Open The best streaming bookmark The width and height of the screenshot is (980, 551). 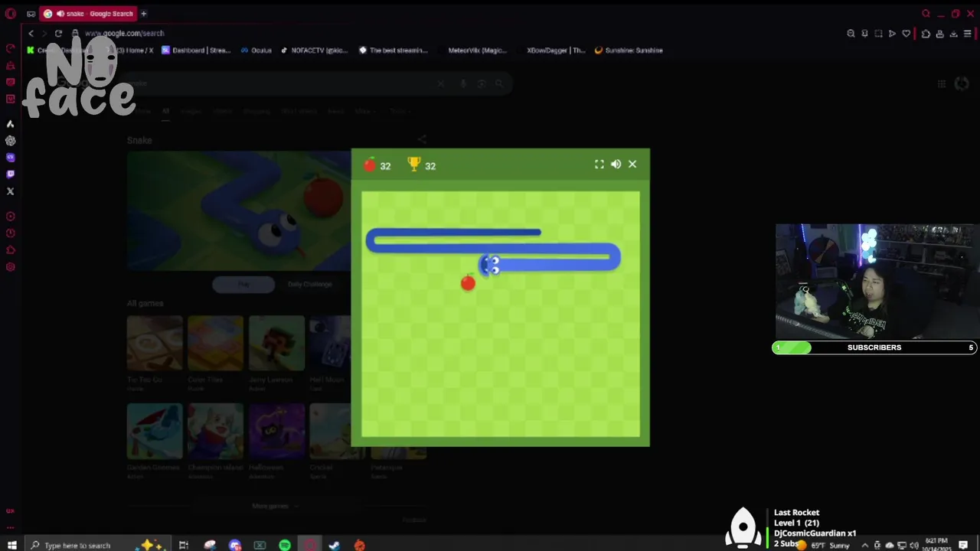tap(394, 51)
